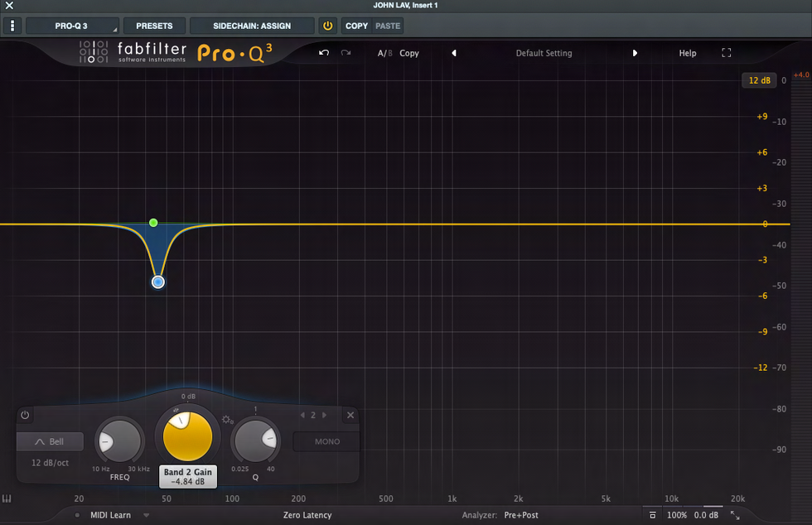Toggle full screen mode icon
This screenshot has width=812, height=525.
(726, 53)
